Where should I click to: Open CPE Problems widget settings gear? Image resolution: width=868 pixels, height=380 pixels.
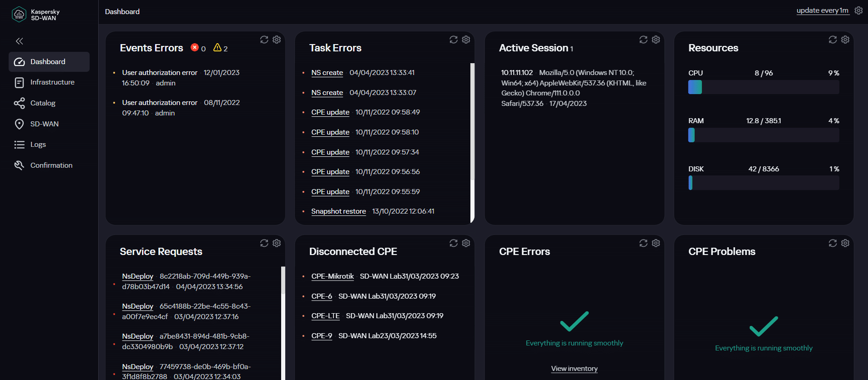click(x=845, y=243)
